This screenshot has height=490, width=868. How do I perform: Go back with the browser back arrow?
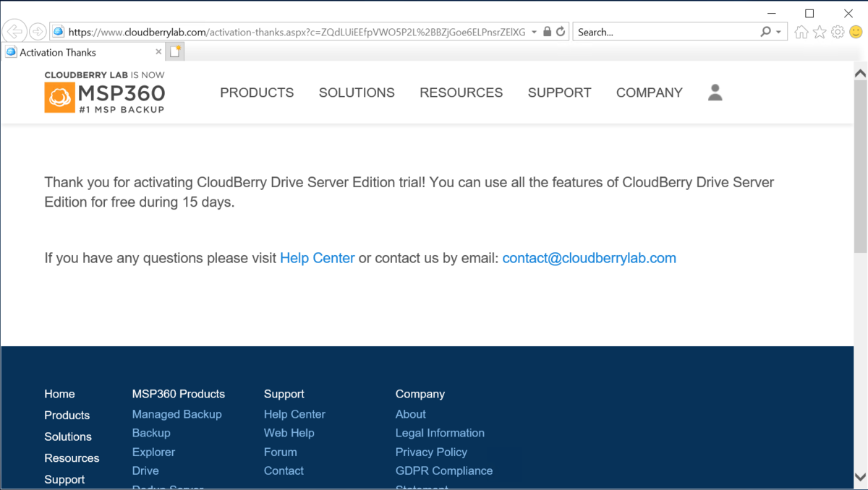point(14,32)
